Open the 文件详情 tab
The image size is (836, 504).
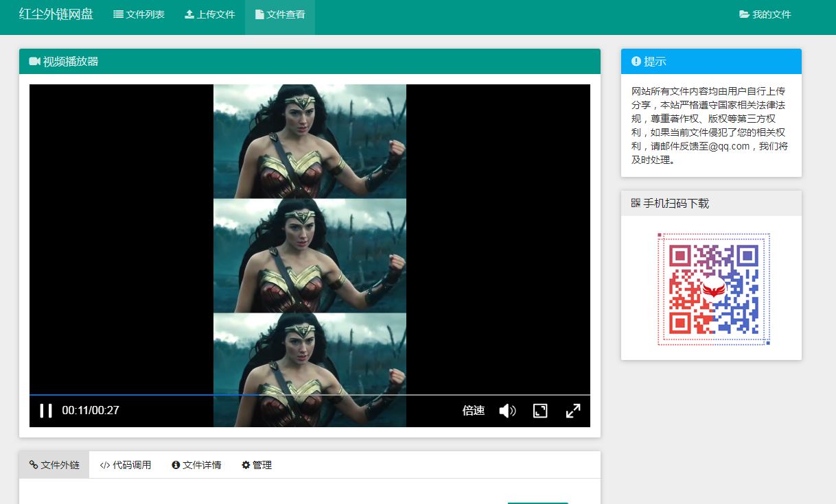(x=196, y=465)
